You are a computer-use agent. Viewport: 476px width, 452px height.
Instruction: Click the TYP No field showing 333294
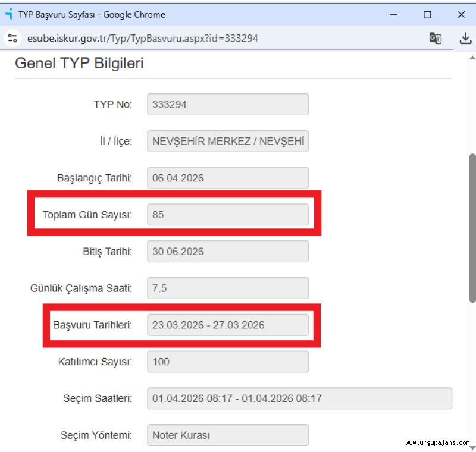pyautogui.click(x=228, y=105)
